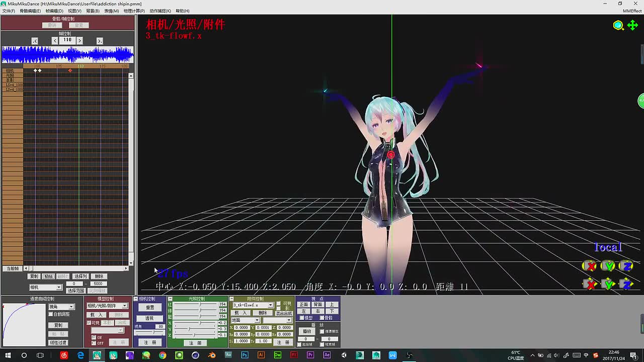This screenshot has height=362, width=644.
Task: Open the 物理计算(P) menu
Action: [x=134, y=11]
